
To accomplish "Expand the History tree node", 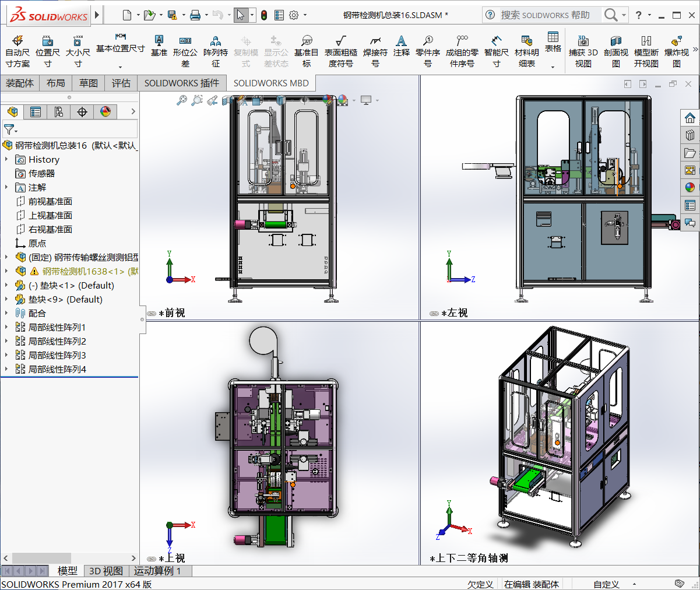I will [6, 159].
